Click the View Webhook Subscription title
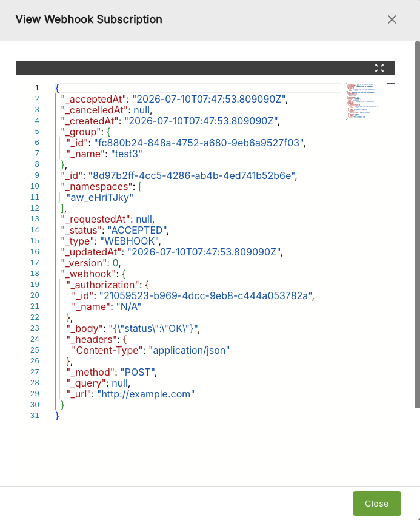The height and width of the screenshot is (520, 420). pyautogui.click(x=88, y=19)
